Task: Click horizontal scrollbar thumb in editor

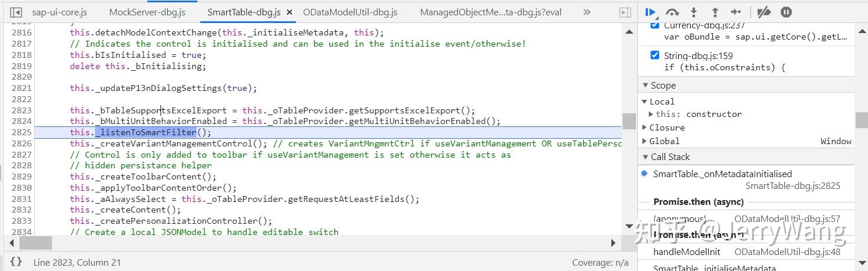Action: pyautogui.click(x=35, y=243)
